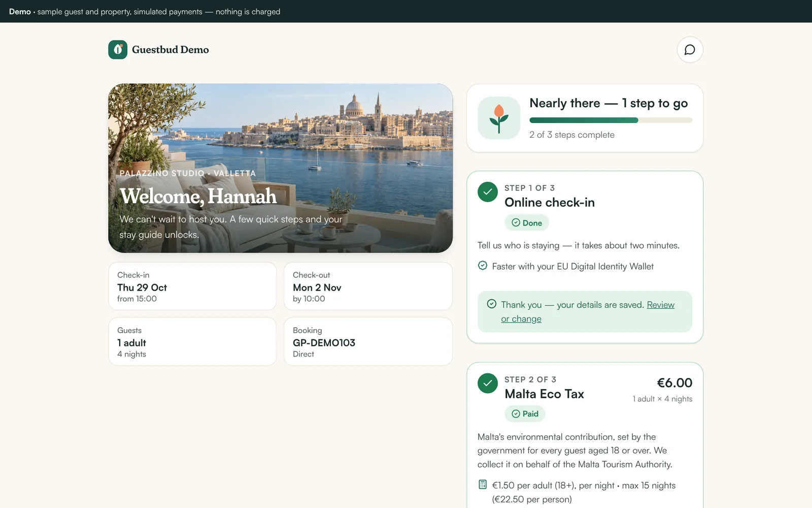
Task: Click the 1 adult × 4 nights text
Action: pyautogui.click(x=662, y=399)
